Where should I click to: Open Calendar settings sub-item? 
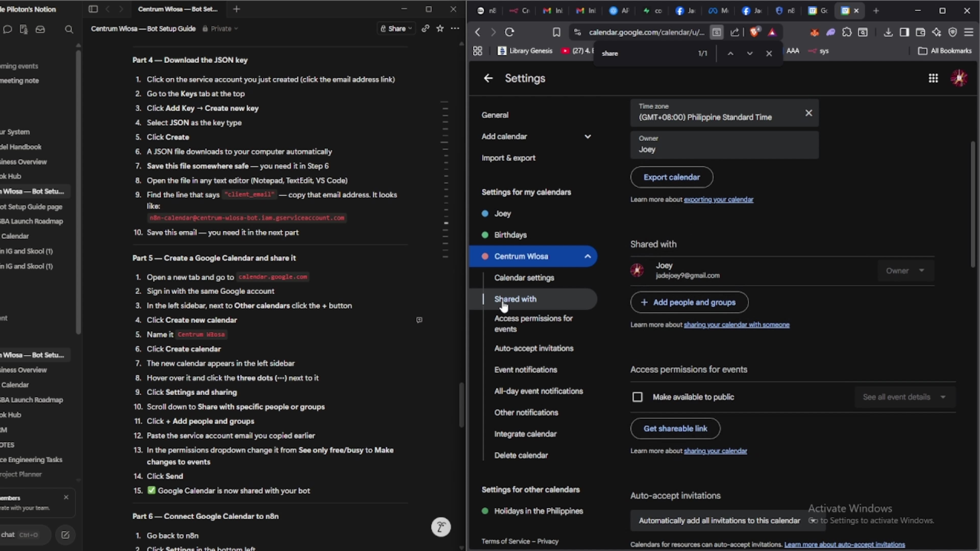point(524,278)
